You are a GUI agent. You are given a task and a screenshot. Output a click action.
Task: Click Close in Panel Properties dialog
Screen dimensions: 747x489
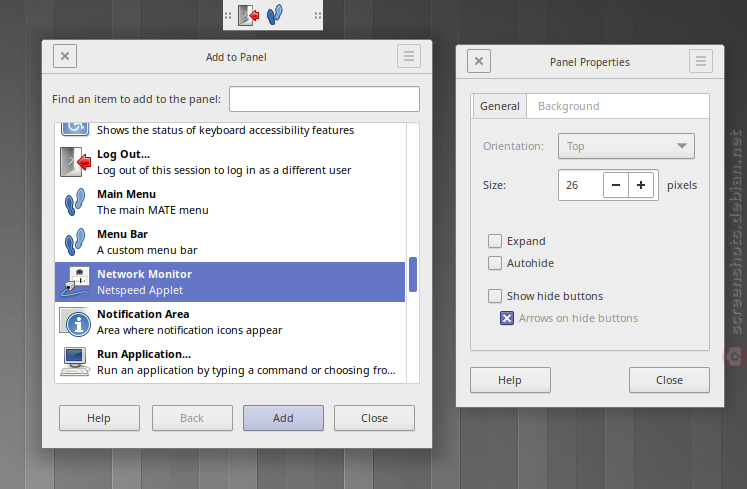669,380
